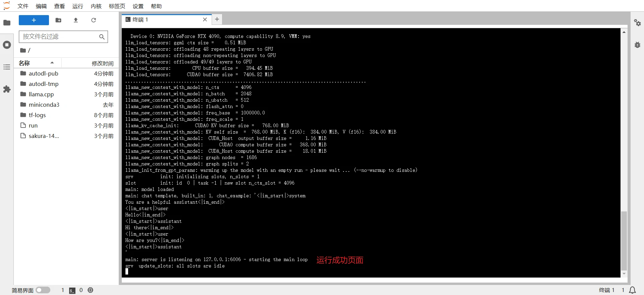Open the running terminals and kernels panel
The height and width of the screenshot is (295, 644).
click(x=7, y=45)
